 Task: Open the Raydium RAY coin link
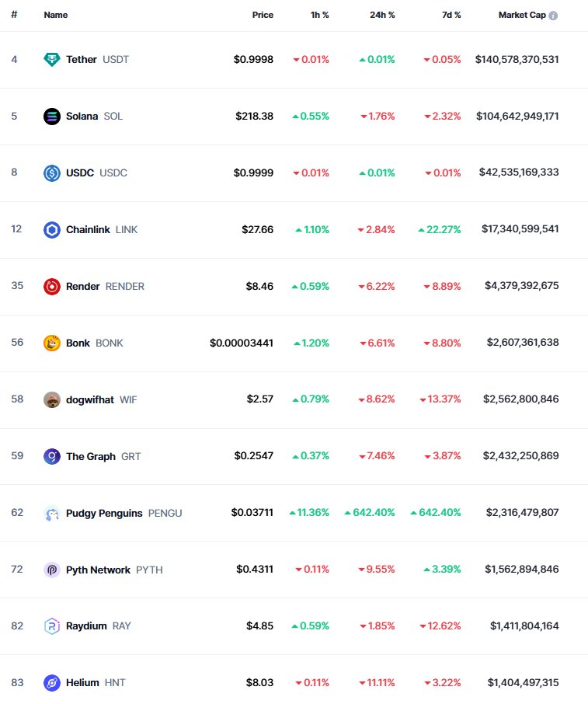click(87, 626)
